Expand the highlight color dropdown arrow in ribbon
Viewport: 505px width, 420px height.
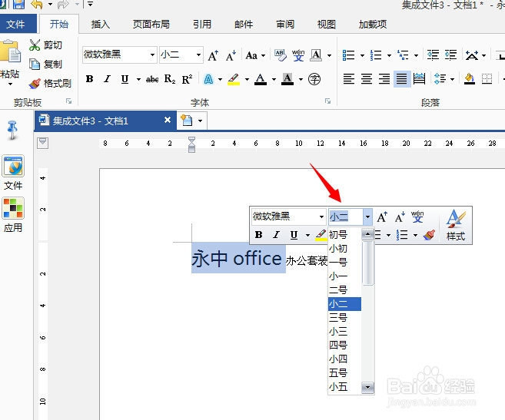[247, 79]
